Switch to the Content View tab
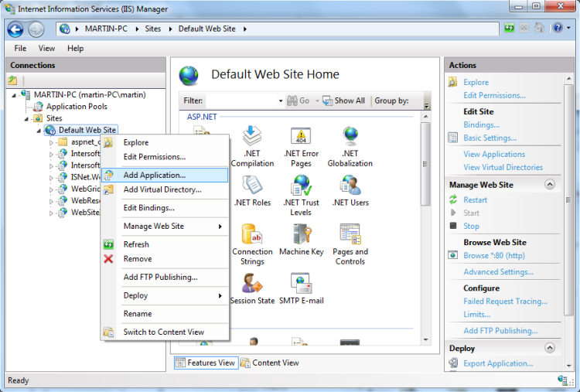 270,363
